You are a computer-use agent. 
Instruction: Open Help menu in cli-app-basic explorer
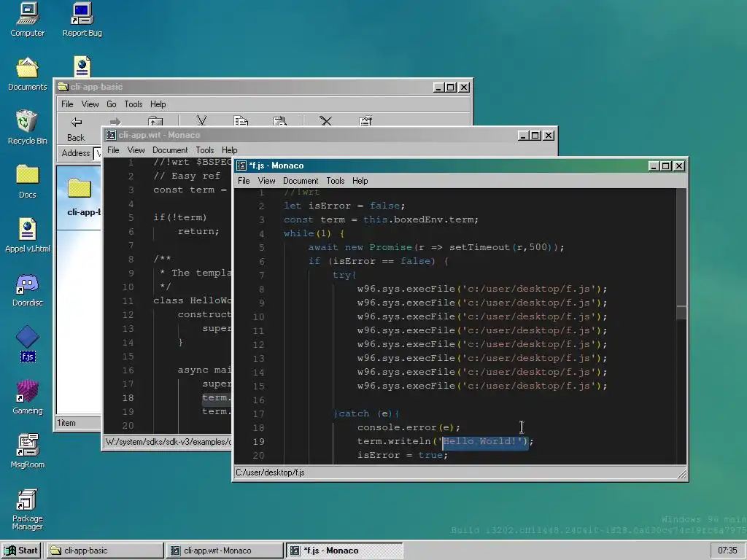(x=158, y=104)
